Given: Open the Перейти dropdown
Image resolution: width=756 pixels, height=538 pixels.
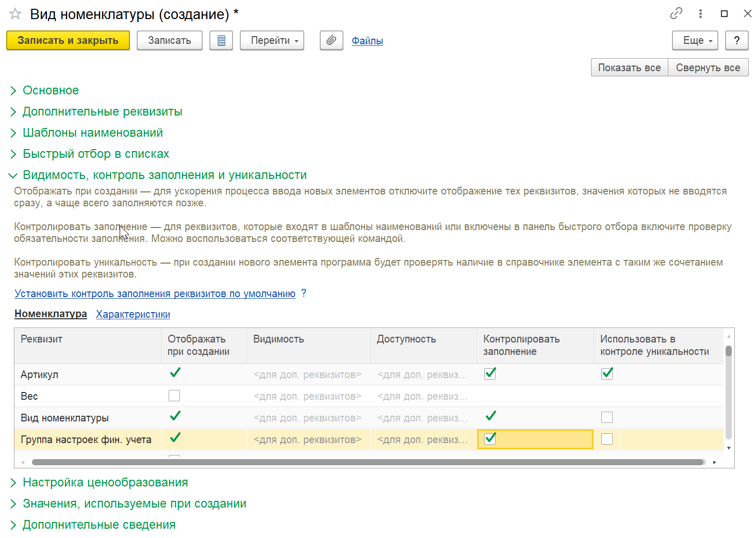Looking at the screenshot, I should click(272, 40).
